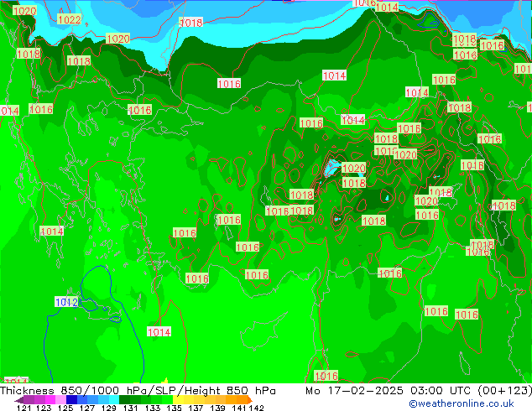Click the light pink legend swatch

[x=60, y=400]
